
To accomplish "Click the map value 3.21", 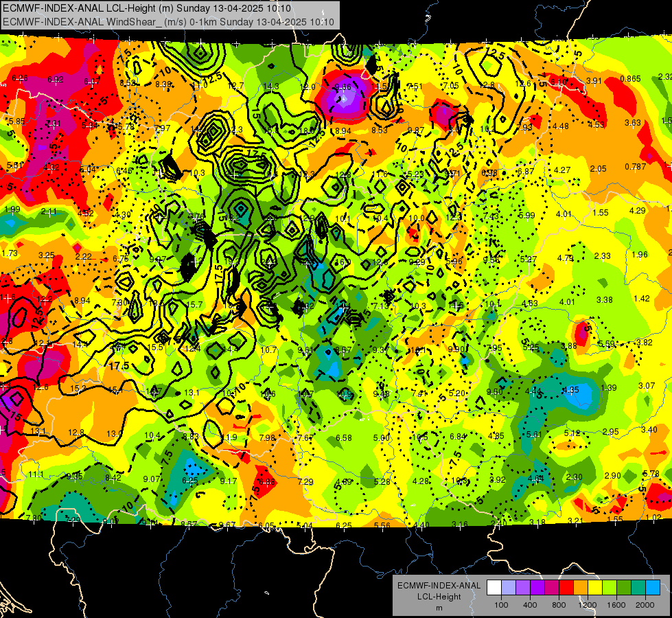I will point(576,520).
